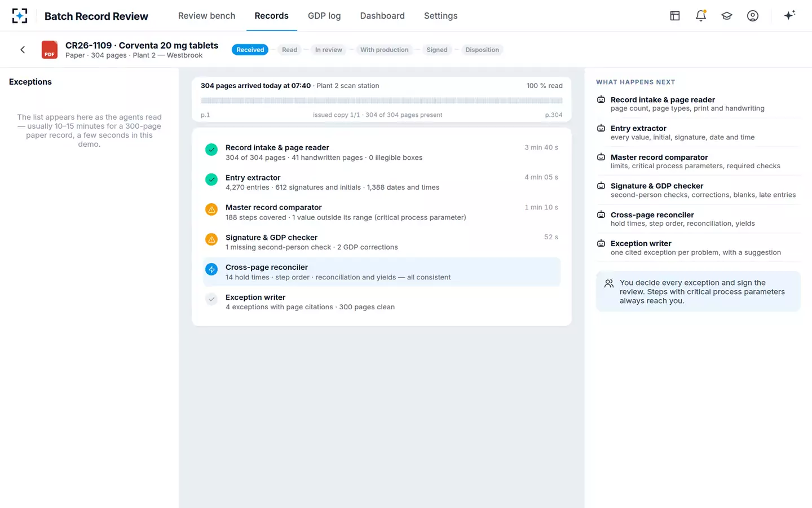Go back using the left chevron arrow

tap(23, 50)
